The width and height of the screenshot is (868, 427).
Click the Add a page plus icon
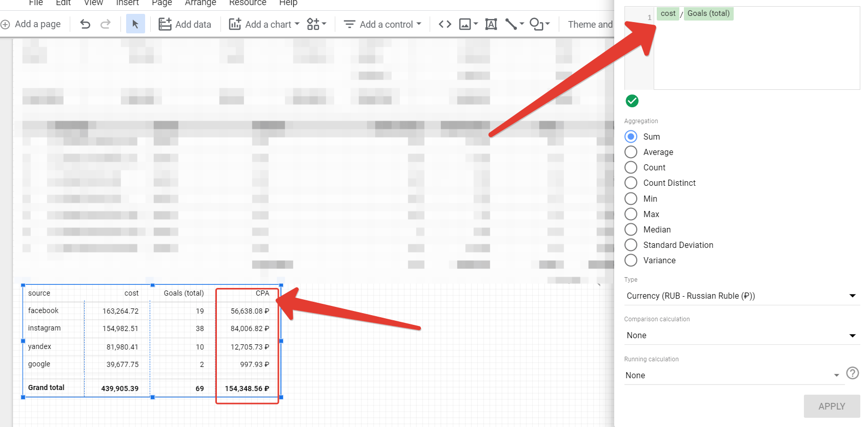pyautogui.click(x=6, y=24)
